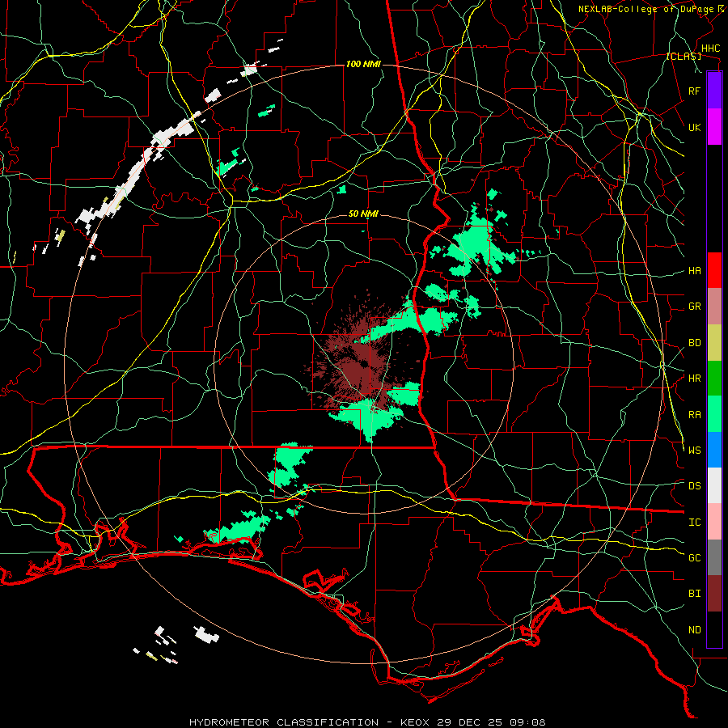Click the 50 NMI range ring label
This screenshot has width=728, height=728.
pos(363,214)
